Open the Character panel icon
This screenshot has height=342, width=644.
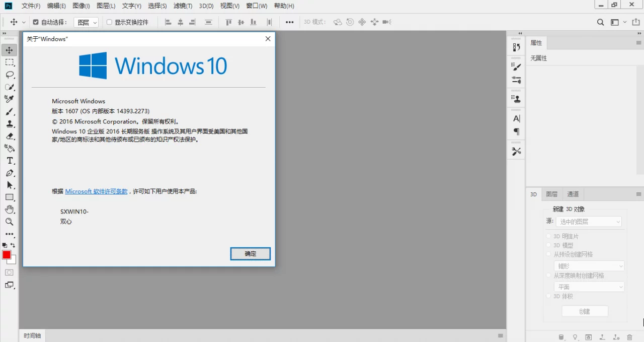point(516,119)
